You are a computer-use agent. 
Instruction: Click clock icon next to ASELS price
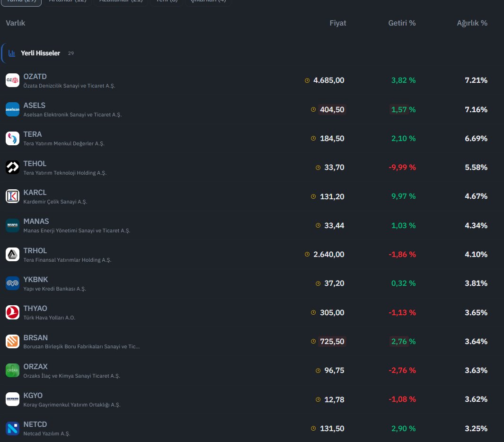point(313,109)
